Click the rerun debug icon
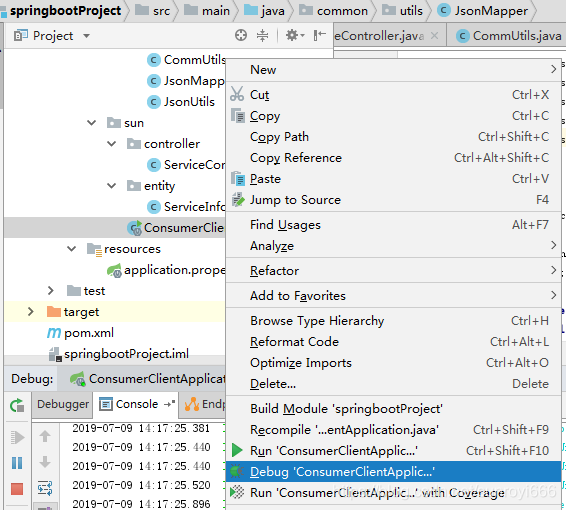The image size is (566, 510). 17,405
